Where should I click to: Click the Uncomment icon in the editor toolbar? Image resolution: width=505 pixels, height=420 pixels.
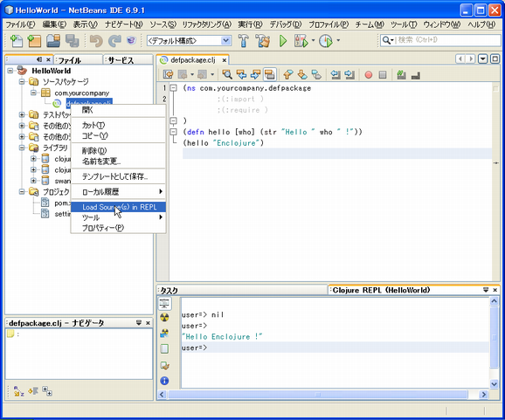point(416,76)
